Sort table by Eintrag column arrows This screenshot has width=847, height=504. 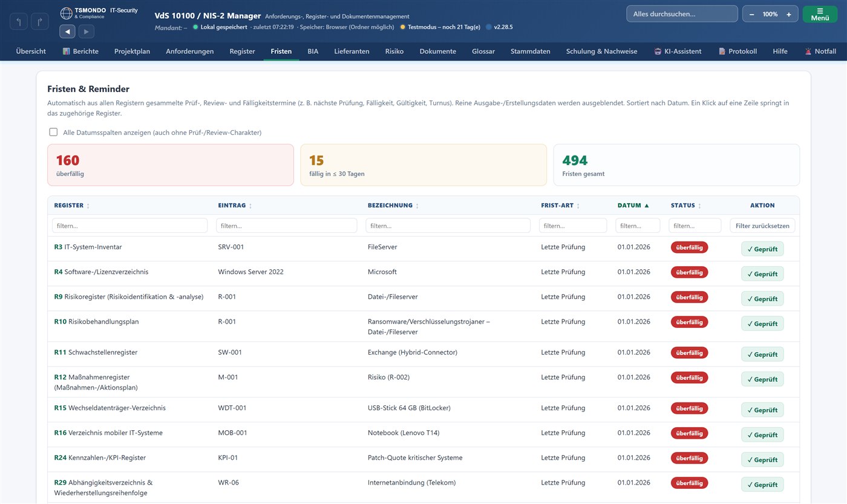pyautogui.click(x=250, y=206)
